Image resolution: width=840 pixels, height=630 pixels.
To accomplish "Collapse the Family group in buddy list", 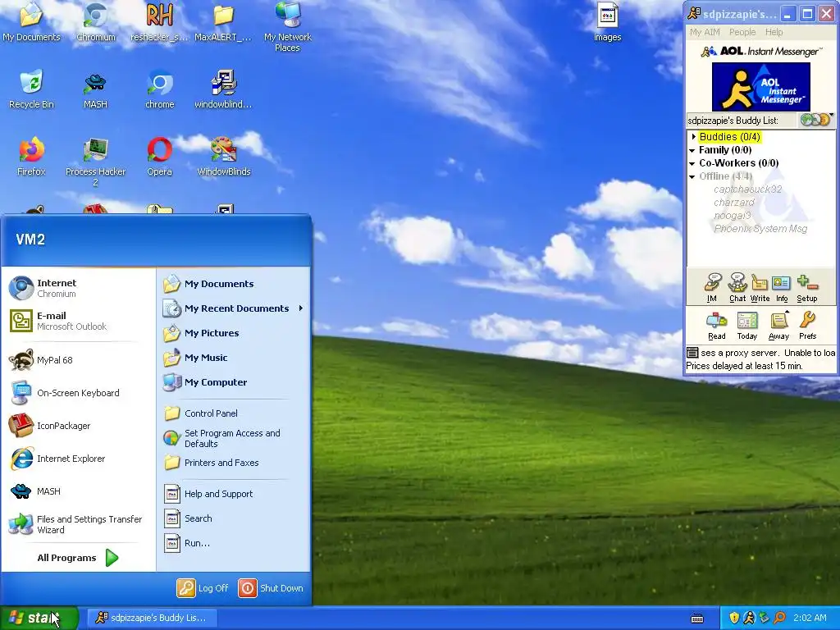I will click(692, 151).
